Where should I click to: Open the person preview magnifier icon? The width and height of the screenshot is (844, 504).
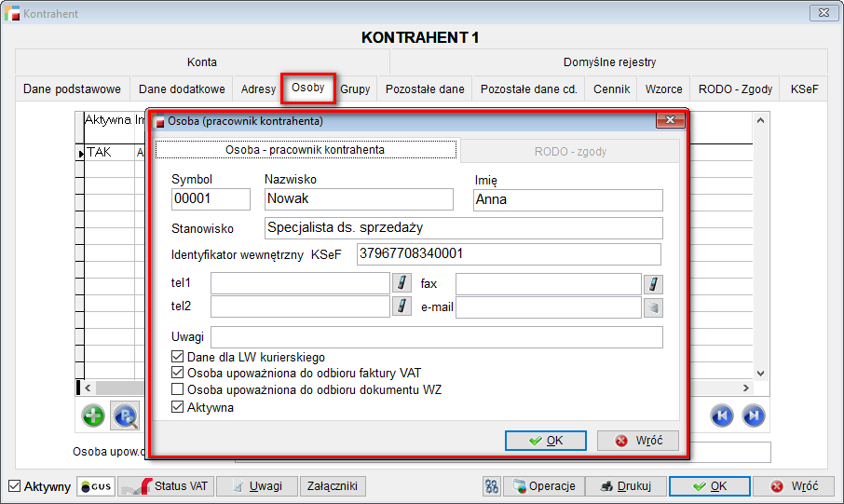124,415
